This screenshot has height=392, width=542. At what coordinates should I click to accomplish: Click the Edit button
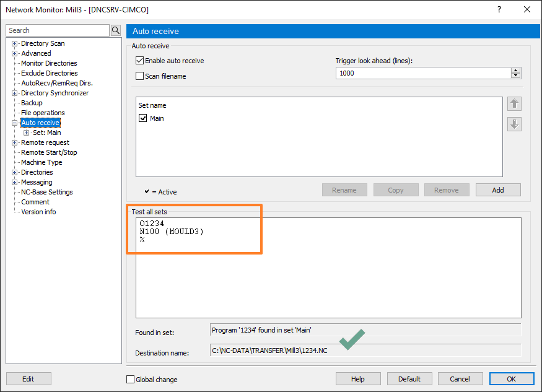pos(28,379)
